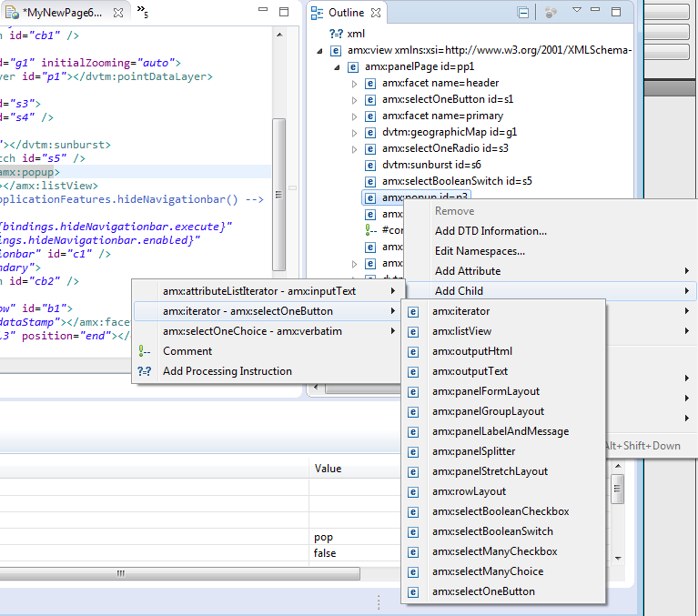Screen dimensions: 698x616
Task: Add amx:iterator child element
Action: (503, 311)
